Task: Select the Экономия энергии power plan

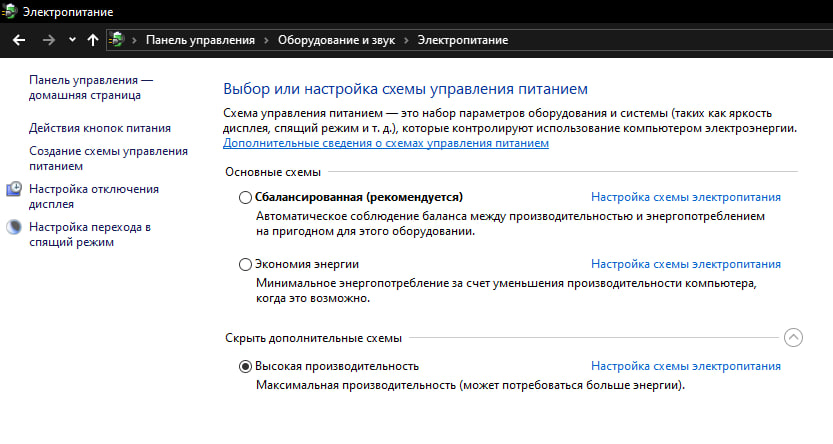Action: coord(246,265)
